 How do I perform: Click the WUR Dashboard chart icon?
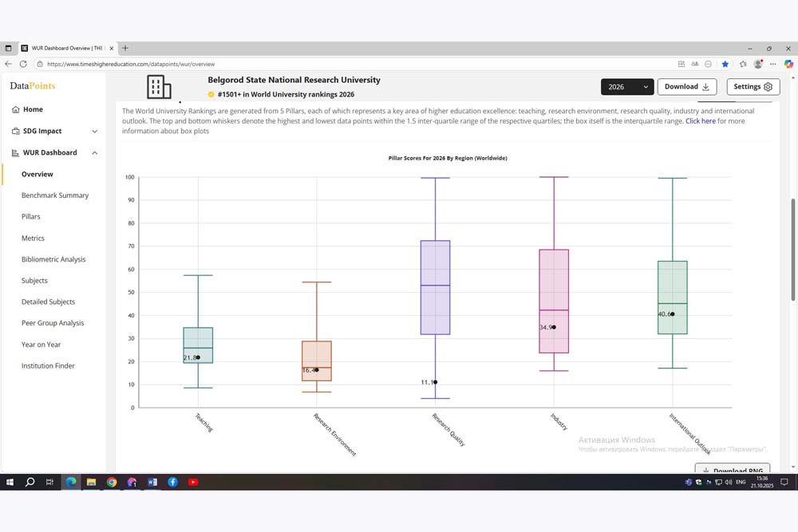16,152
